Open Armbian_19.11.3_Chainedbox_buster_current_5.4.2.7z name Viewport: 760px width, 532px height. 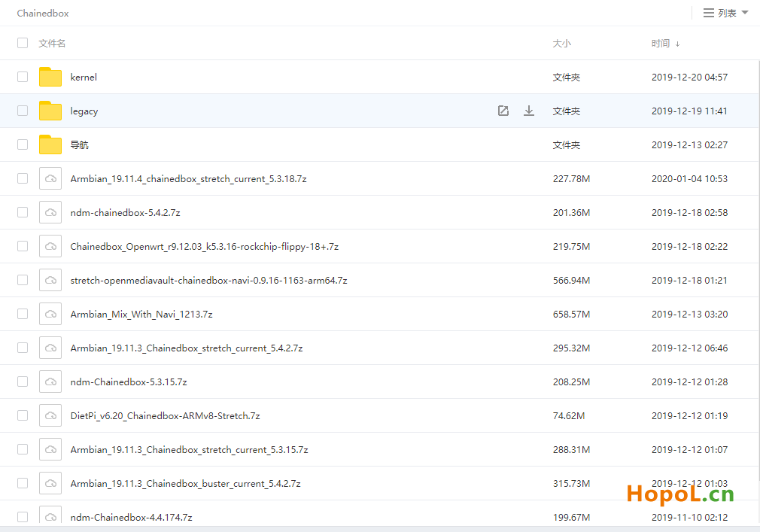[185, 484]
